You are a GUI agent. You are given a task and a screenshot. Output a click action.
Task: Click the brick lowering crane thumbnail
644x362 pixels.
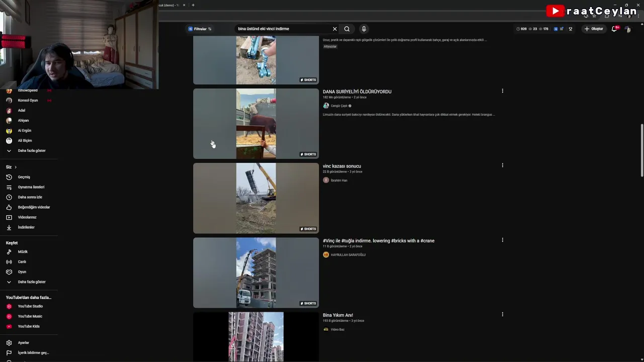tap(256, 273)
